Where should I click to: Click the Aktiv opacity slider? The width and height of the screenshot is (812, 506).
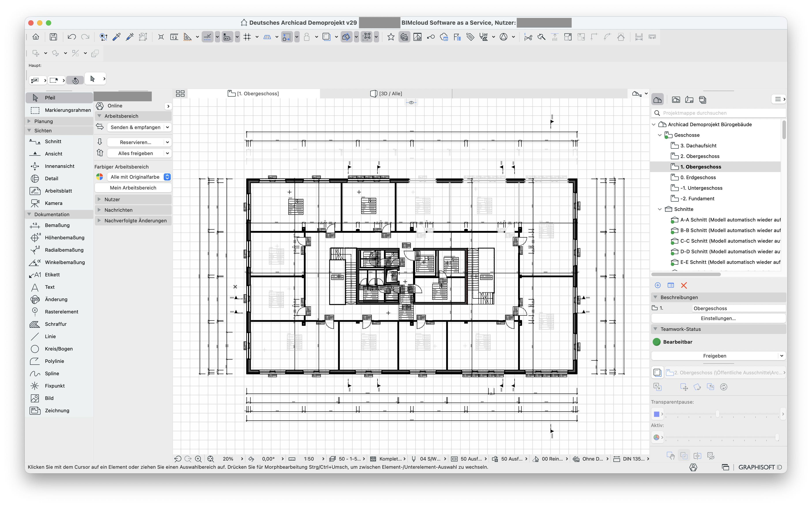(722, 437)
